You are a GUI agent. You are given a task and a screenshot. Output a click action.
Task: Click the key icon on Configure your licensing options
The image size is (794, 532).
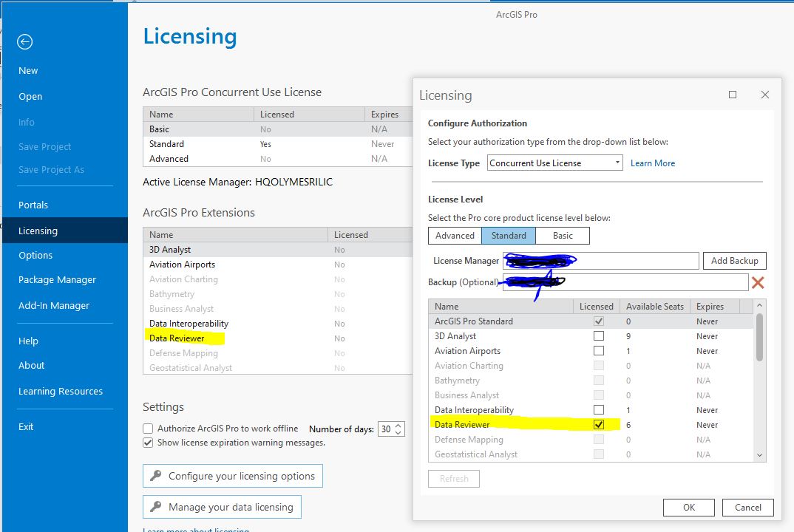(155, 476)
